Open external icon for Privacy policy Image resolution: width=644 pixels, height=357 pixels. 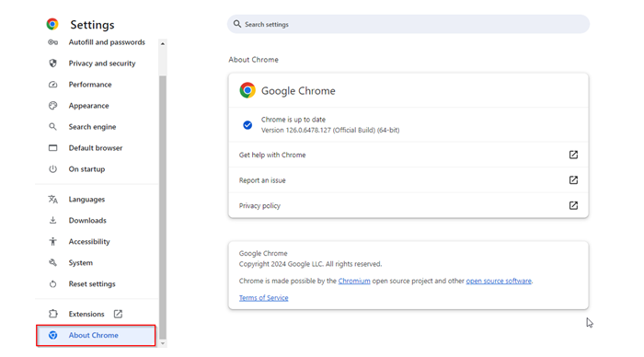coord(573,205)
